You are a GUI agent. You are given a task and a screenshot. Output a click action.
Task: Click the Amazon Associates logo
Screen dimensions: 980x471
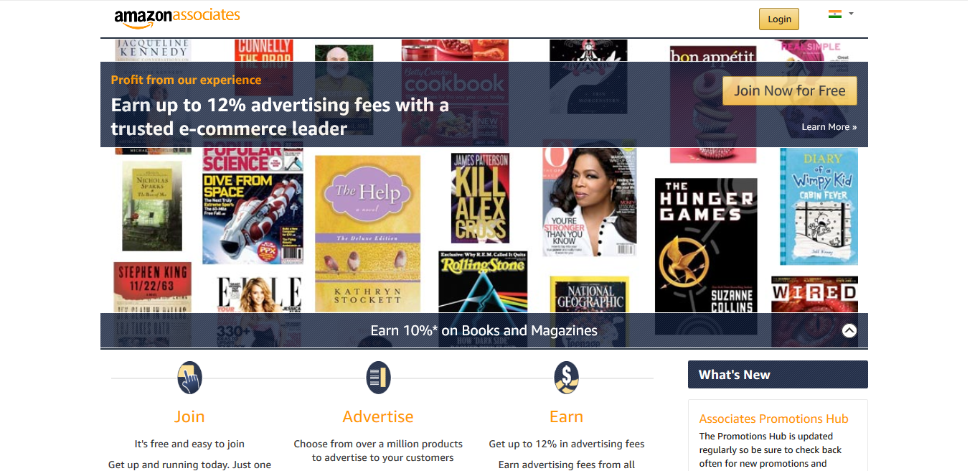pyautogui.click(x=176, y=17)
